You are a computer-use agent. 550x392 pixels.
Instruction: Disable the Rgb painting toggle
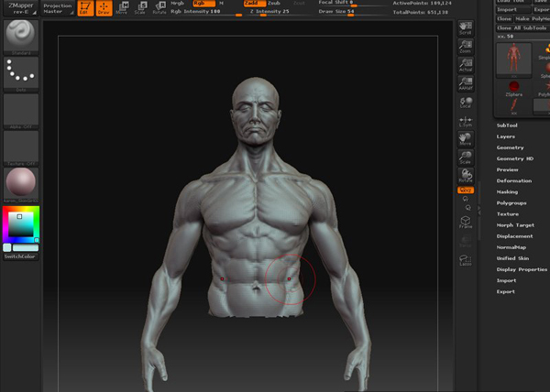204,3
